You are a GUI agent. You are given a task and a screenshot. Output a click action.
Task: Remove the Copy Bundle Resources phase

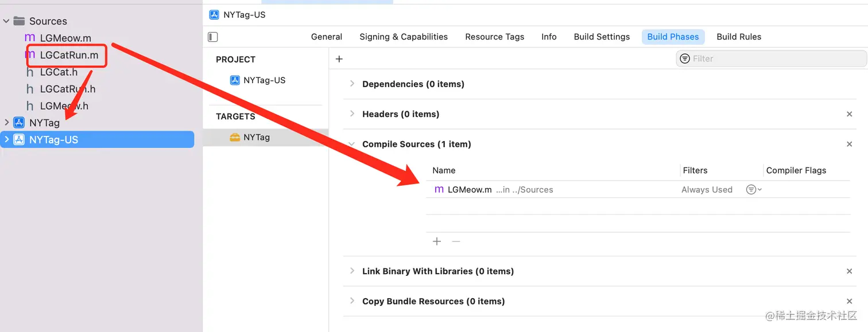[849, 302]
